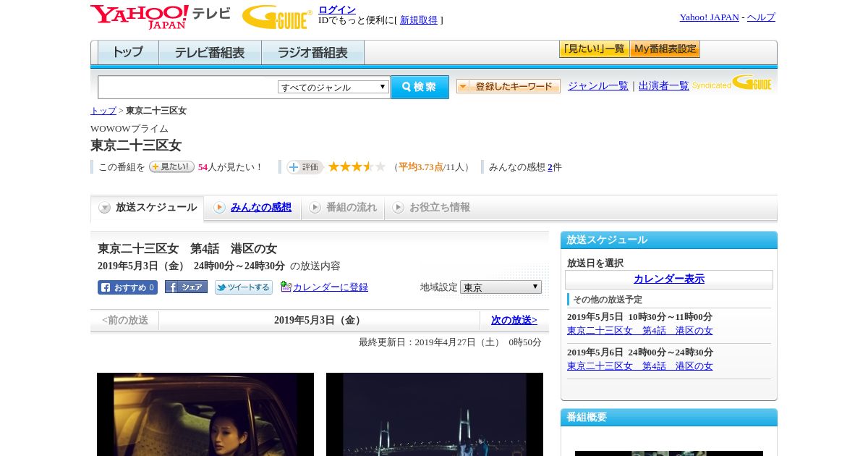The width and height of the screenshot is (868, 456).
Task: Open the ジャンル一覧 link
Action: pos(598,85)
